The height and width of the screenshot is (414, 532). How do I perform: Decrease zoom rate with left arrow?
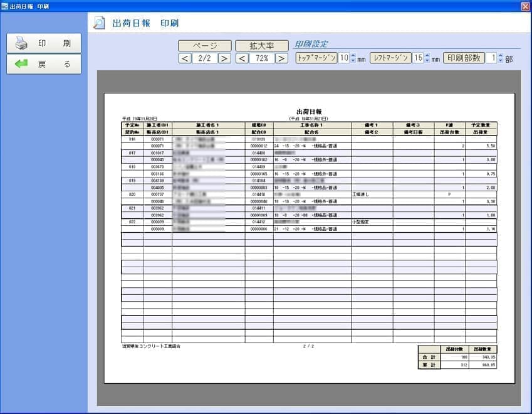coord(242,58)
